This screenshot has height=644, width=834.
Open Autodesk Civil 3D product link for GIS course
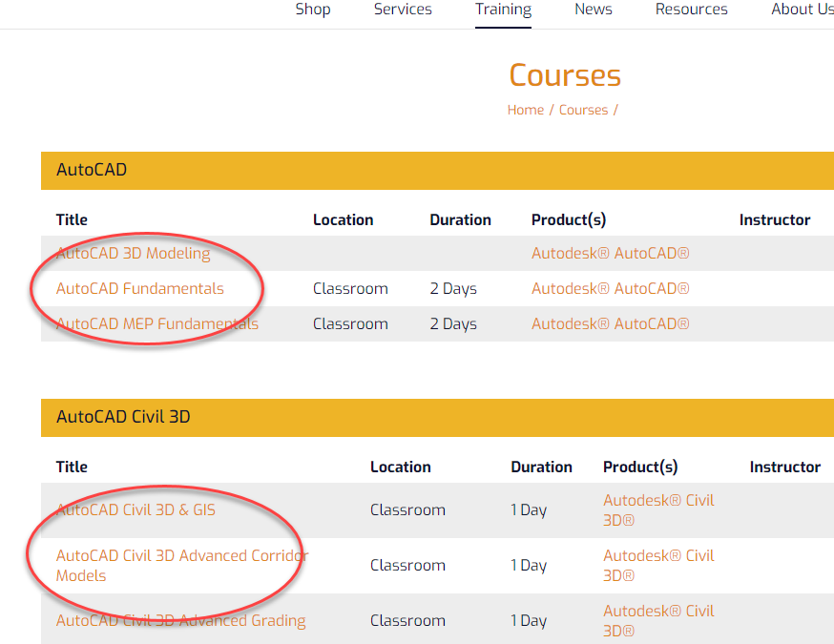[658, 509]
